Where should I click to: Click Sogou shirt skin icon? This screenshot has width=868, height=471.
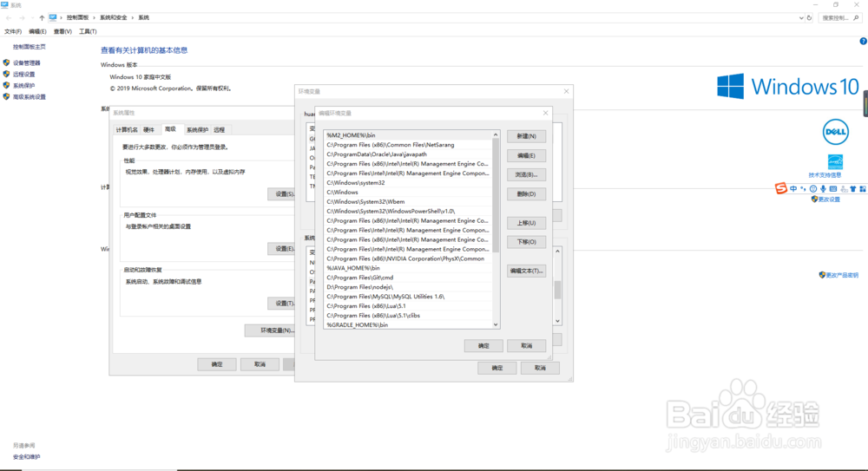pos(853,189)
